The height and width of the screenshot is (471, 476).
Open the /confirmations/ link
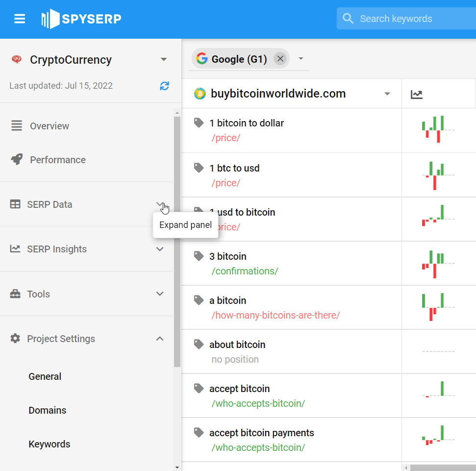point(245,271)
